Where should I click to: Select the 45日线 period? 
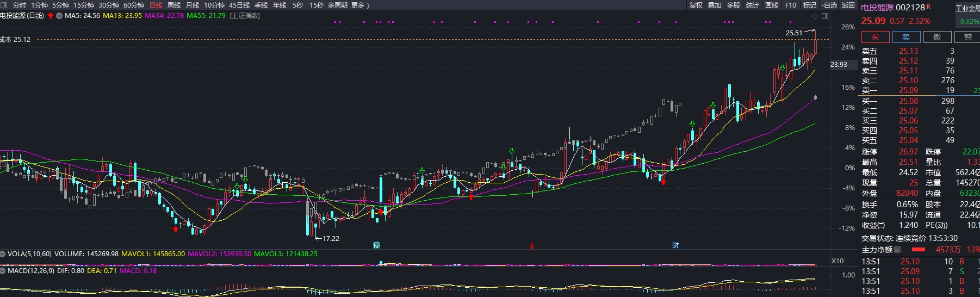point(239,5)
